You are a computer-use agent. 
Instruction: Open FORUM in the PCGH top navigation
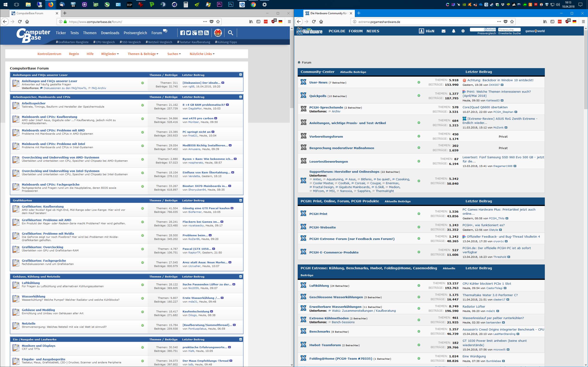tap(356, 31)
